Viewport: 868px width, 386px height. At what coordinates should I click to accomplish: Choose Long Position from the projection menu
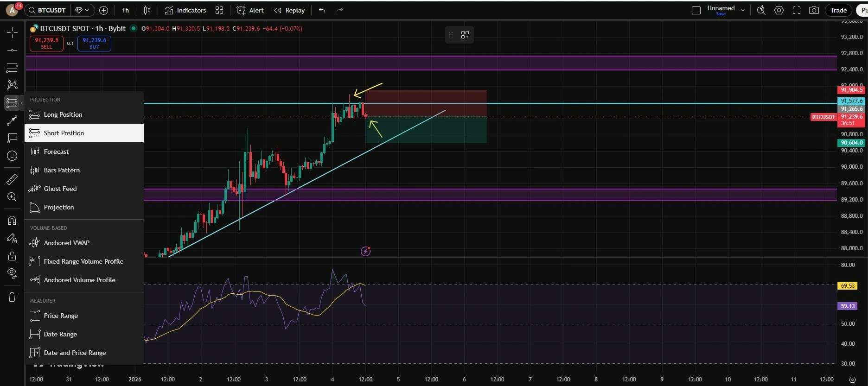(84, 114)
